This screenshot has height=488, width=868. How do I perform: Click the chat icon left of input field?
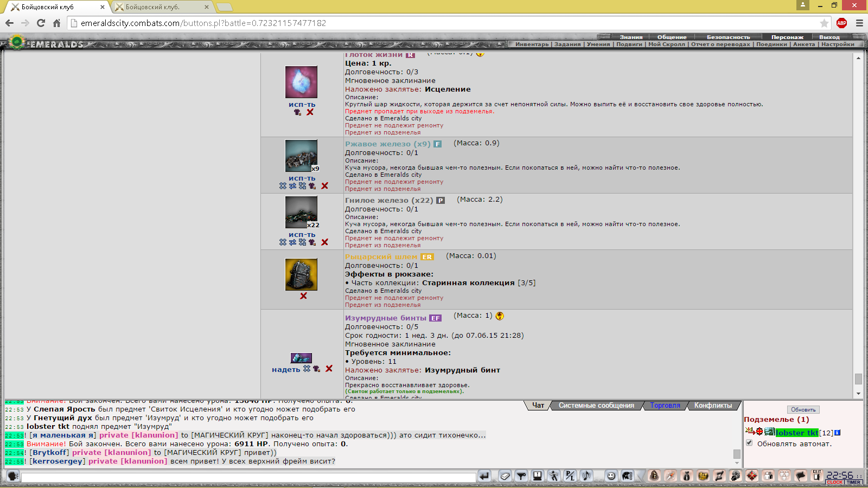point(12,476)
